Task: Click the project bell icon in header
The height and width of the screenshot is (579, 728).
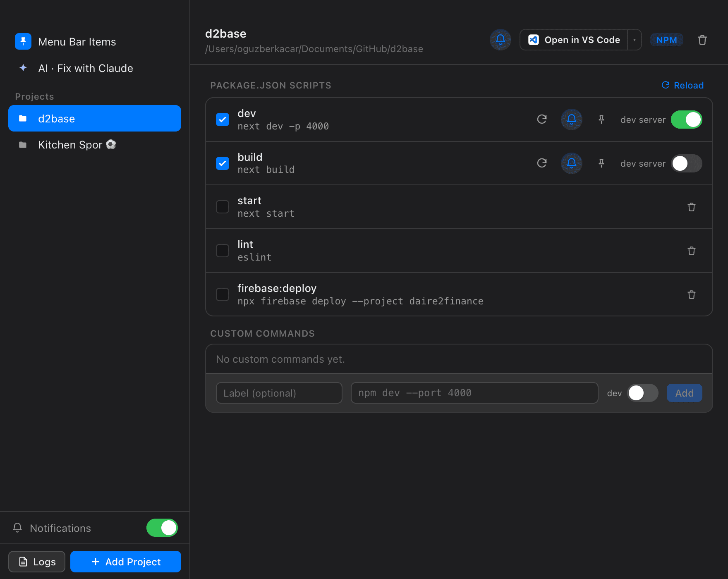Action: [500, 40]
